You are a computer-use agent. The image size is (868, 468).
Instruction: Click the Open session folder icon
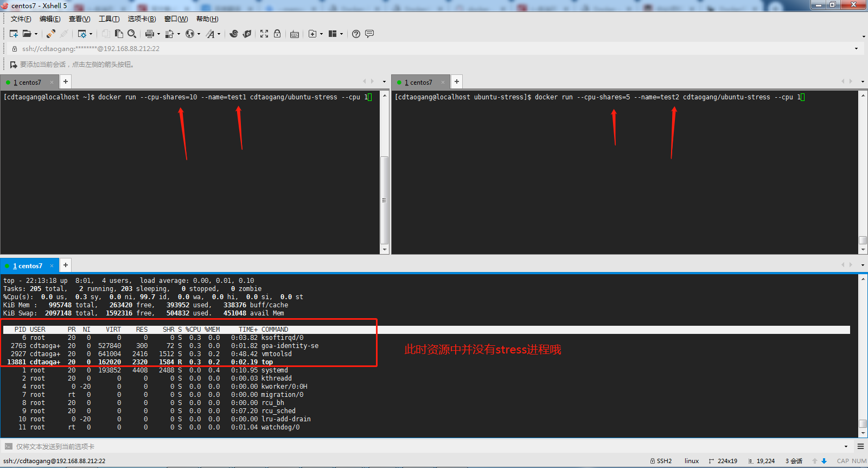[27, 34]
